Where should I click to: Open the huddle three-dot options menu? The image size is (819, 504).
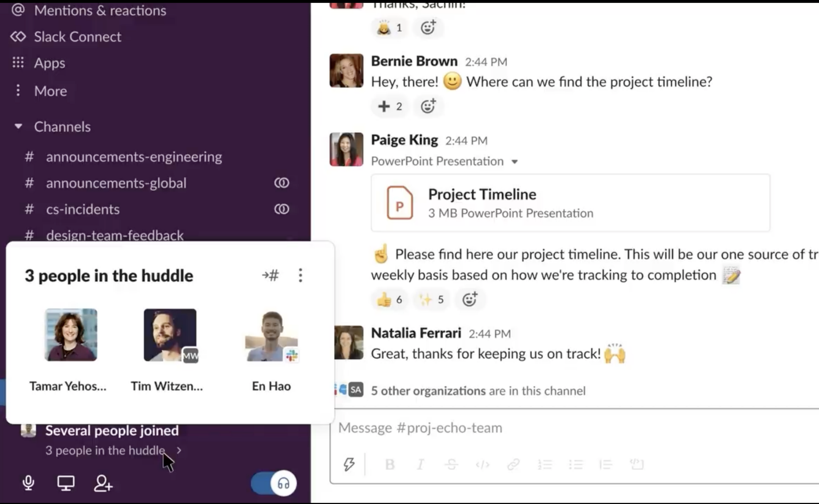tap(300, 275)
